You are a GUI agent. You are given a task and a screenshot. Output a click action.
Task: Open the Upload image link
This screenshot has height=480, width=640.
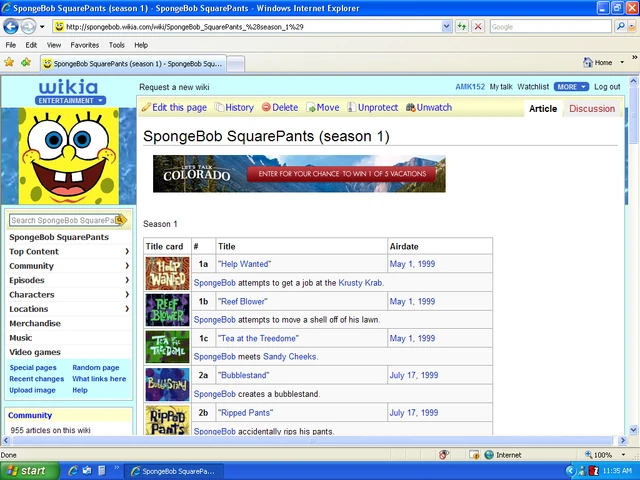[x=32, y=390]
